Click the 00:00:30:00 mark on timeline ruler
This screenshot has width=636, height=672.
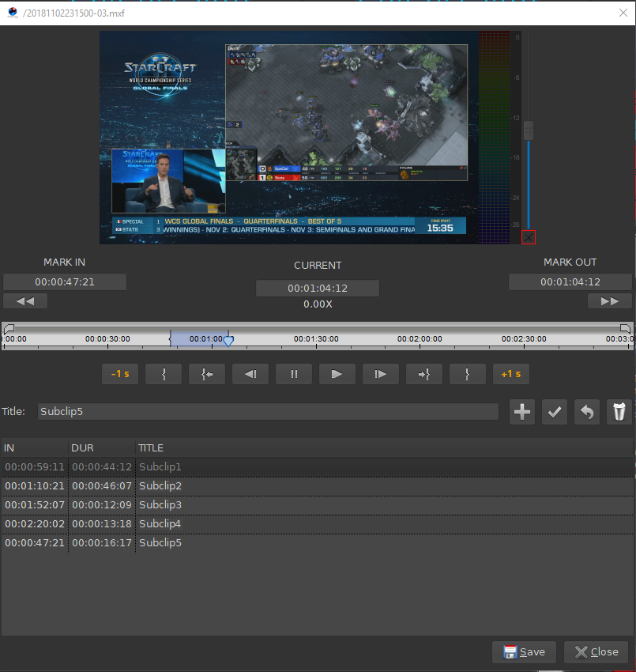coord(107,339)
